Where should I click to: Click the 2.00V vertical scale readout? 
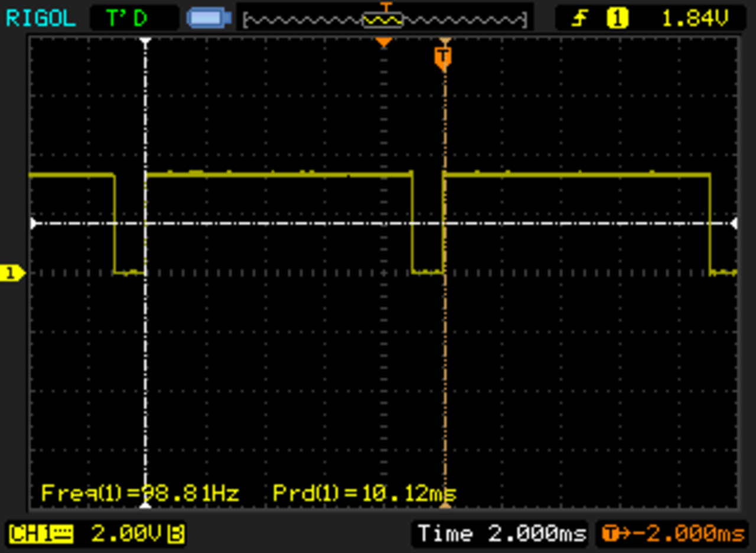[x=126, y=534]
